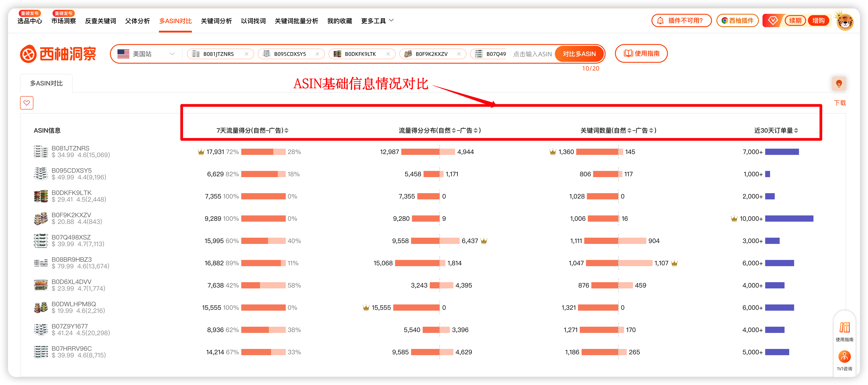Remove ASIN B095CDXSY5 tag
This screenshot has width=868, height=385.
[x=317, y=54]
